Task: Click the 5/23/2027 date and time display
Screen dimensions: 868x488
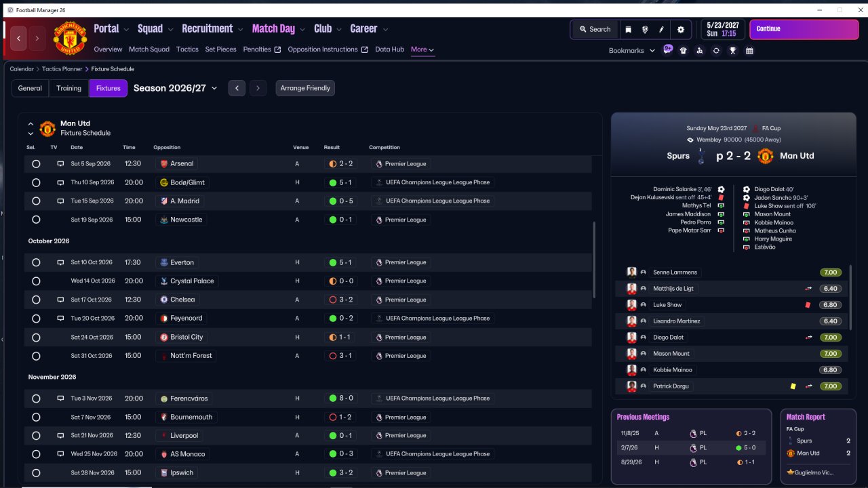Action: coord(722,29)
